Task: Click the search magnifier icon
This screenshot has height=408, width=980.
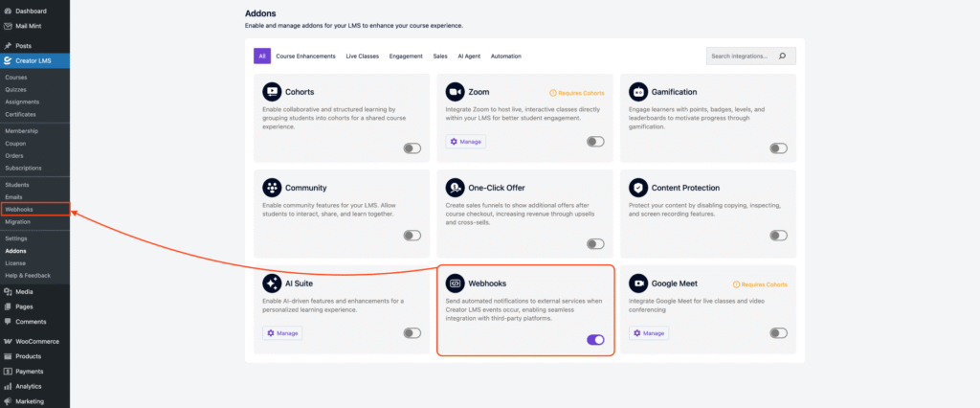Action: coord(782,57)
